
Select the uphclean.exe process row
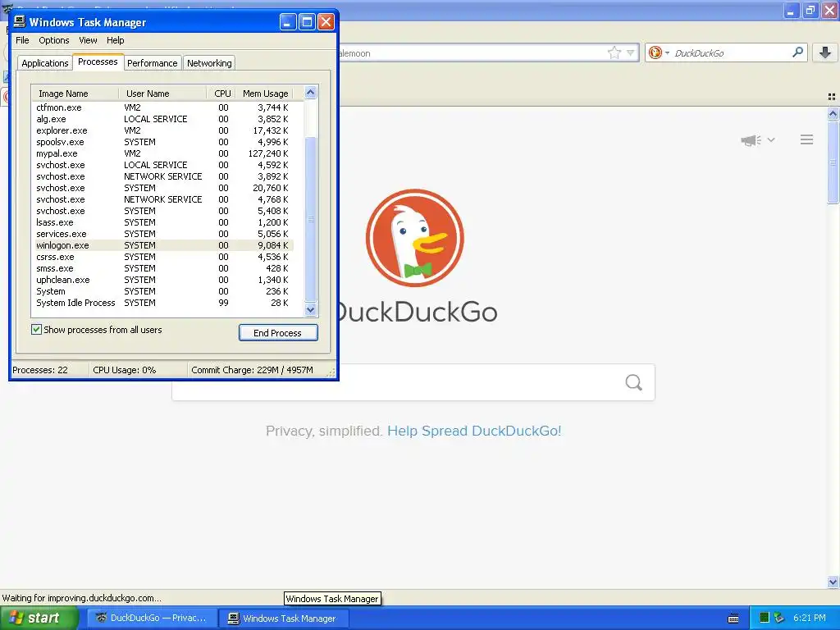(x=163, y=281)
